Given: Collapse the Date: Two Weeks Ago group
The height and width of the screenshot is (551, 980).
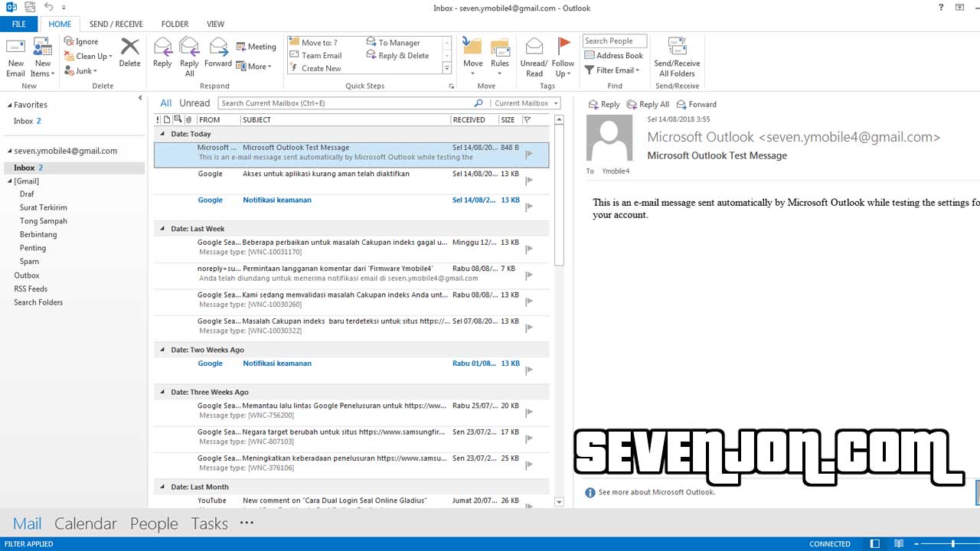Looking at the screenshot, I should [162, 350].
